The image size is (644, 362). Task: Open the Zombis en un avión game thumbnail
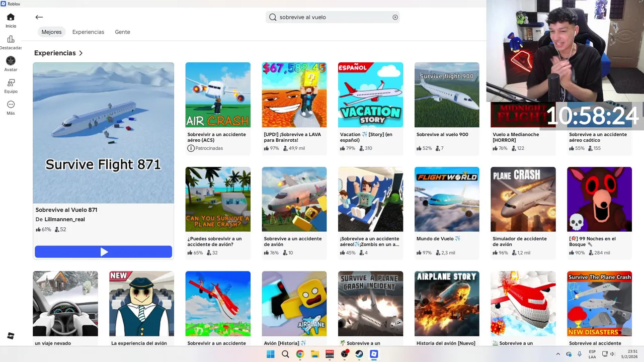pyautogui.click(x=370, y=199)
